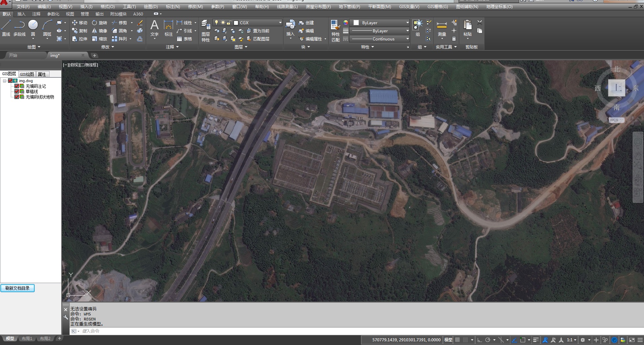
Task: Click the Erase tool icon in the Modify panel
Action: click(x=140, y=23)
